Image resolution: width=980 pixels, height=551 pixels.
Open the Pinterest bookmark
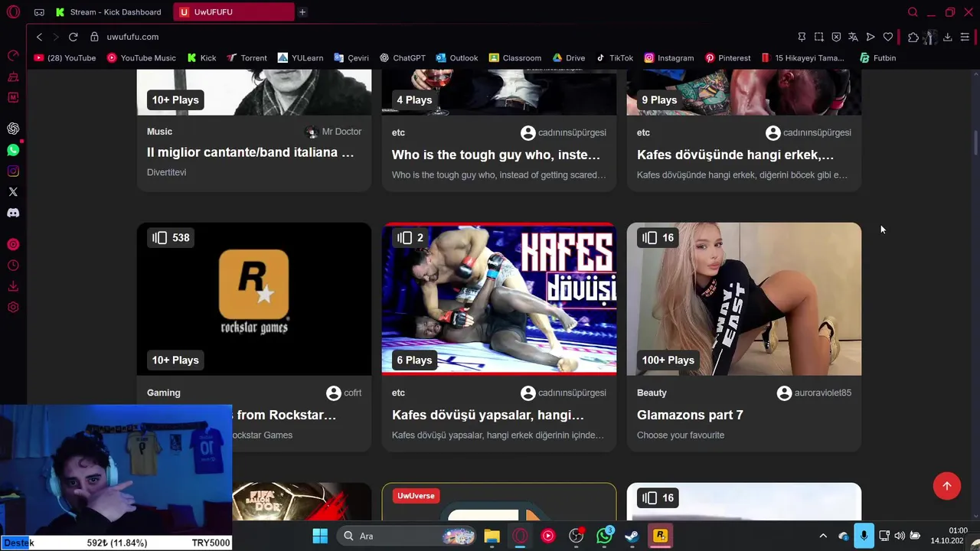coord(728,58)
